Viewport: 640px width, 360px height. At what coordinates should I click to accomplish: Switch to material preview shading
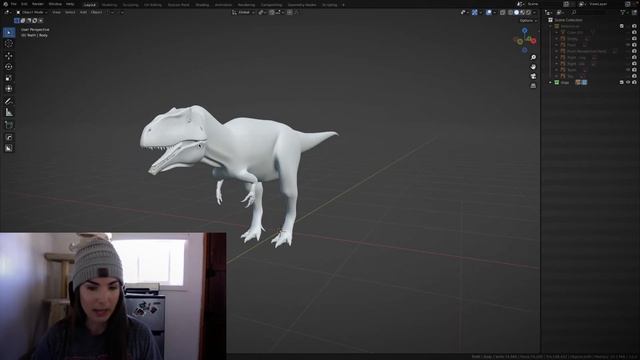pos(522,13)
